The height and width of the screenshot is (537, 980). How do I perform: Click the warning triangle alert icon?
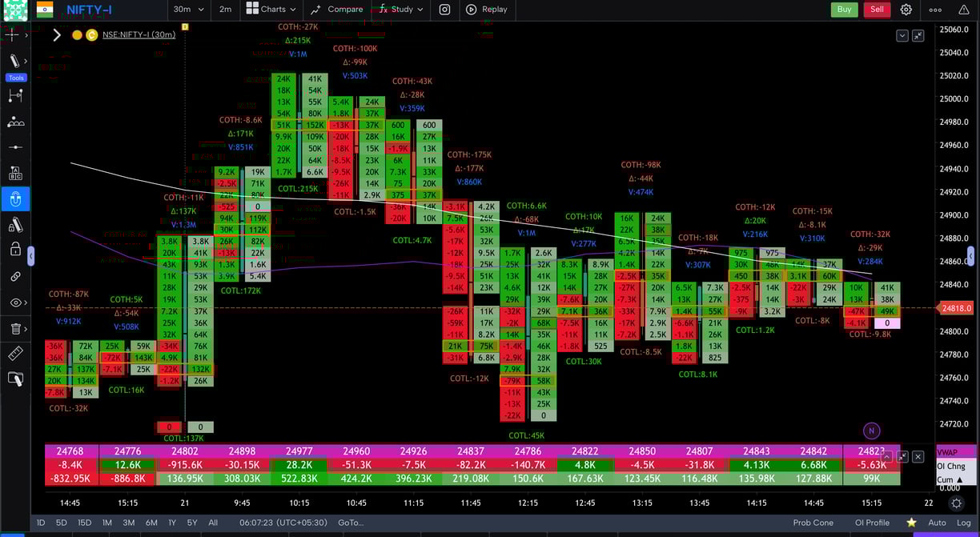[964, 10]
